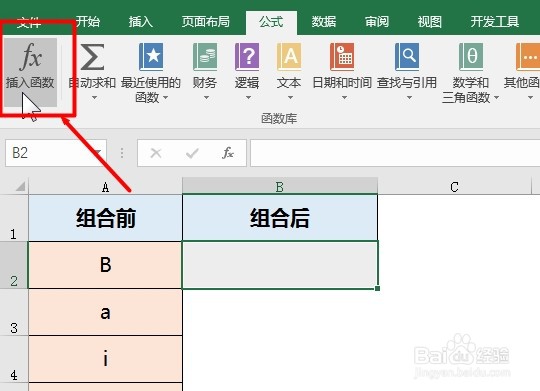Click the formula bar cancel X icon
The width and height of the screenshot is (540, 391).
(156, 153)
